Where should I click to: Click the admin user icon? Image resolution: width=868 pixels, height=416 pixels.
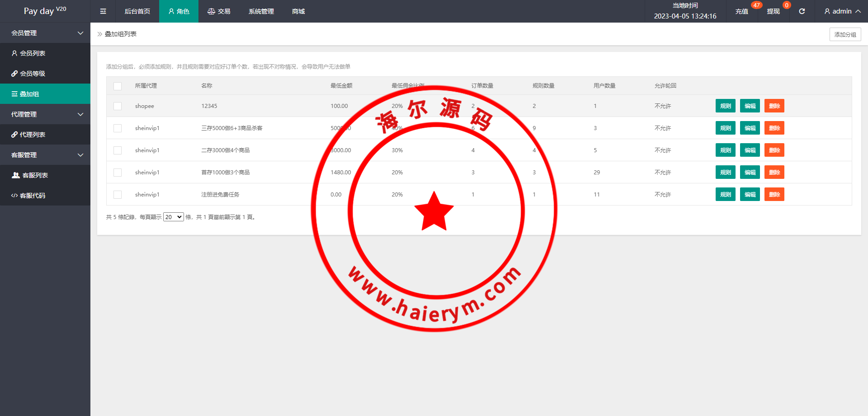coord(827,11)
